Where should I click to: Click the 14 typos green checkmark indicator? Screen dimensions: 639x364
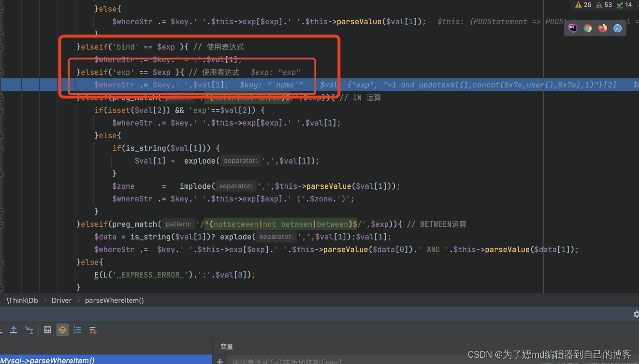point(624,5)
